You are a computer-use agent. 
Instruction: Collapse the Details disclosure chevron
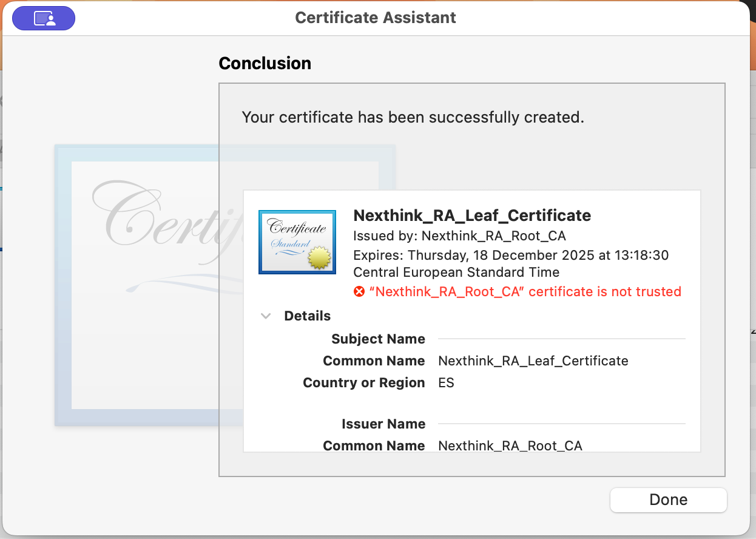pyautogui.click(x=266, y=316)
